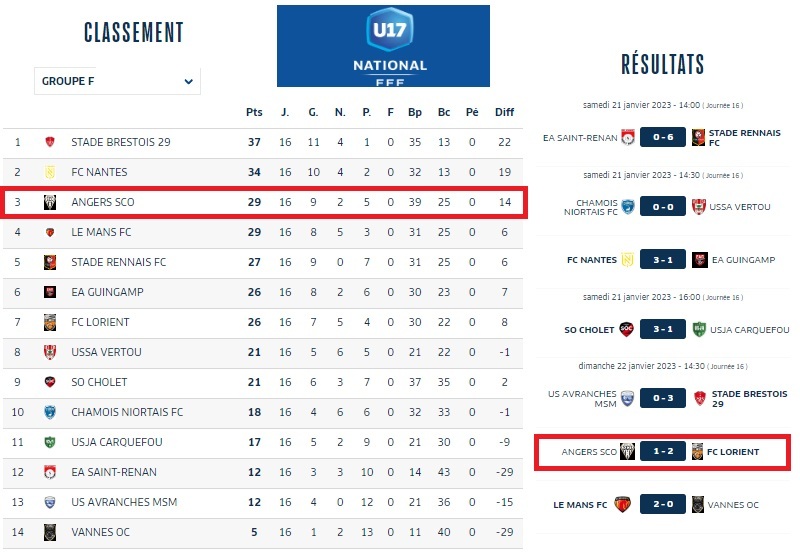Click the Le Mans FC crest in standings

(49, 232)
